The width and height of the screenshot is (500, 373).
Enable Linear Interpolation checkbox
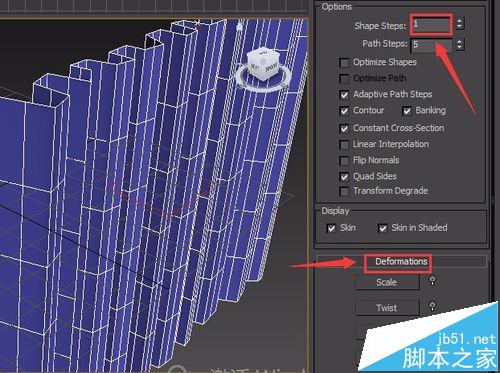point(344,145)
